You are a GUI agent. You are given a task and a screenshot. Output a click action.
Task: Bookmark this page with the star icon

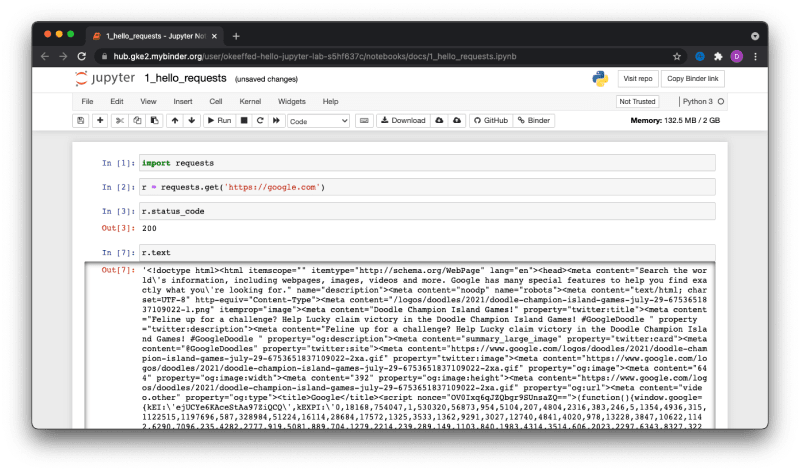point(677,57)
